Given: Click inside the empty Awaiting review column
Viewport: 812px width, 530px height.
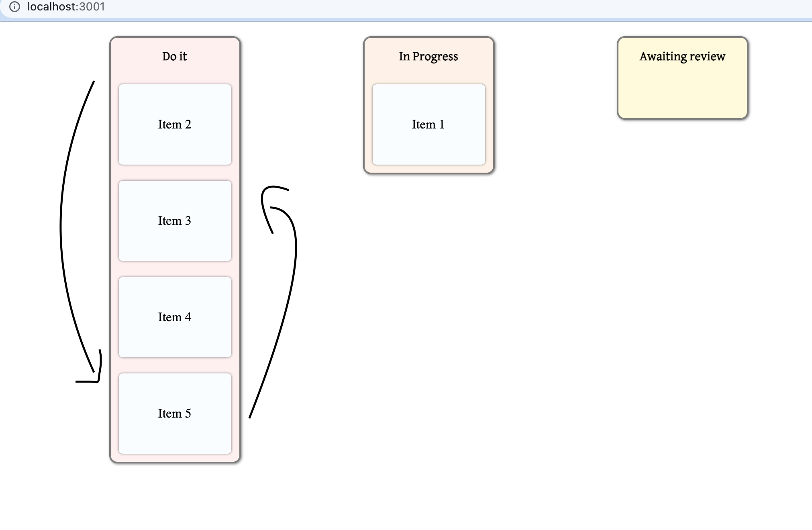Looking at the screenshot, I should point(682,92).
